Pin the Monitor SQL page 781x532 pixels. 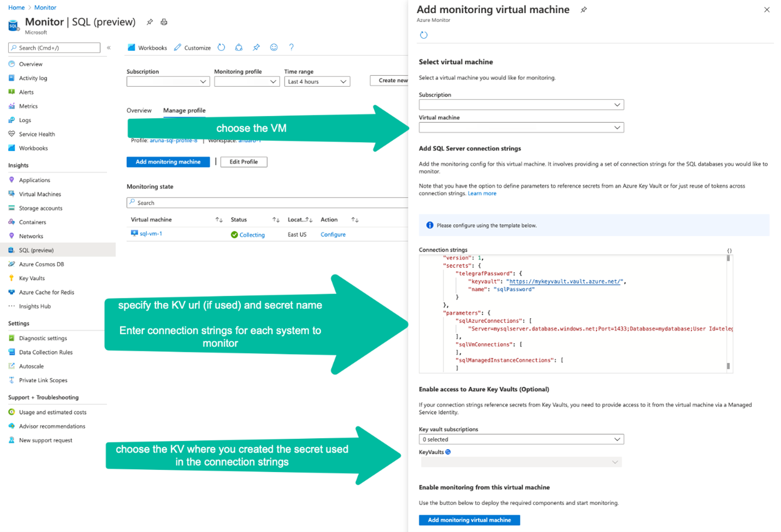point(150,22)
